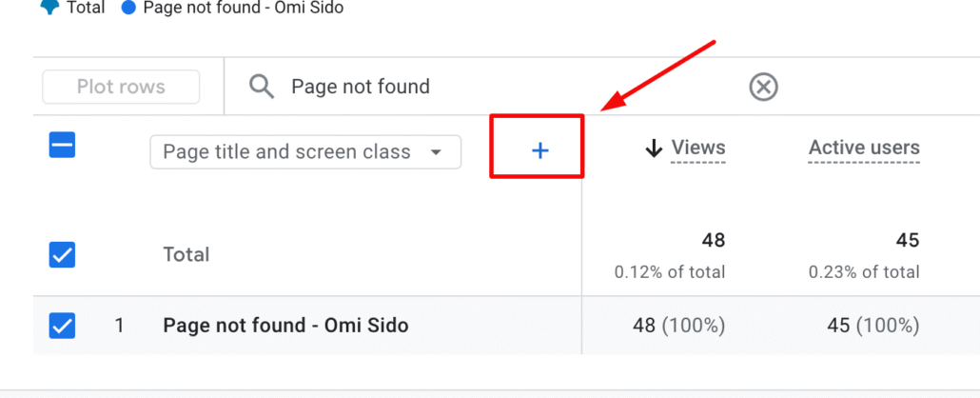The height and width of the screenshot is (398, 980).
Task: Select the Total row label
Action: coord(186,254)
